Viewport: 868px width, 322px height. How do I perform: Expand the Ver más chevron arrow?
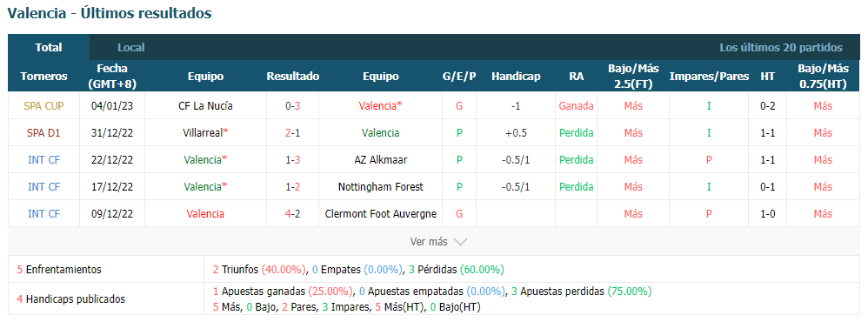click(460, 242)
